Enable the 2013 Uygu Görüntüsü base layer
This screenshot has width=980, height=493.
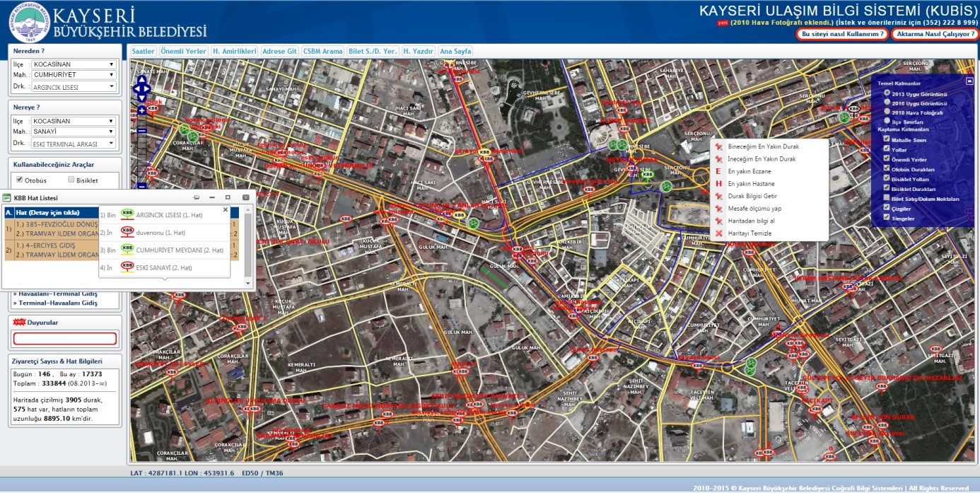tap(887, 93)
